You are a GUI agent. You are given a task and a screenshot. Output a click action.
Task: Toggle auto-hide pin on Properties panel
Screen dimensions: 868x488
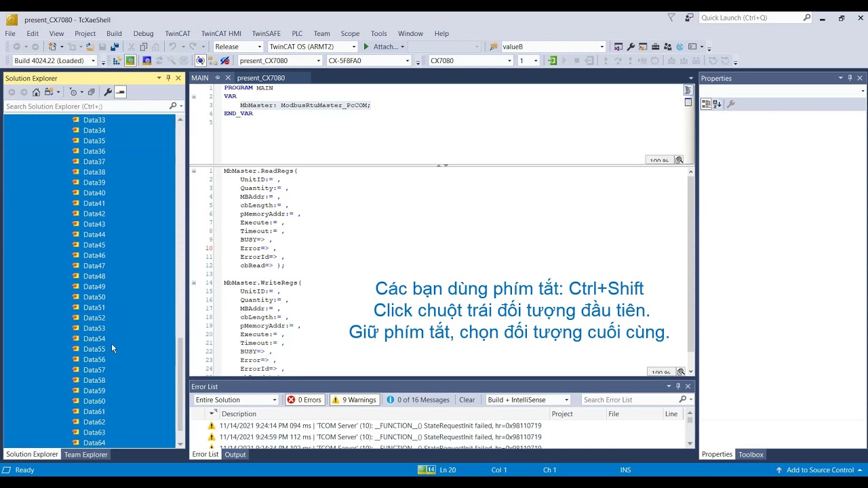click(x=850, y=78)
